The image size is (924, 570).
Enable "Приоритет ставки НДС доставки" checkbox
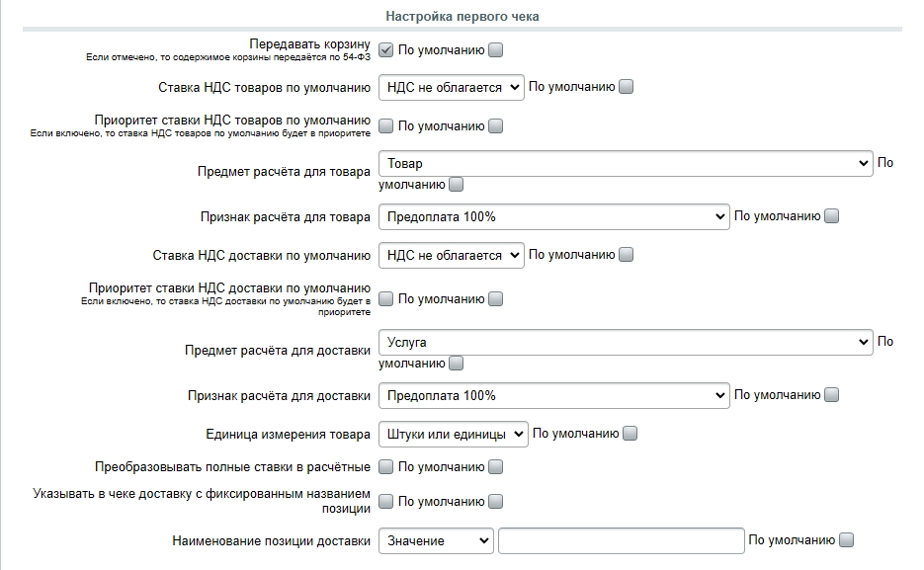pyautogui.click(x=386, y=298)
